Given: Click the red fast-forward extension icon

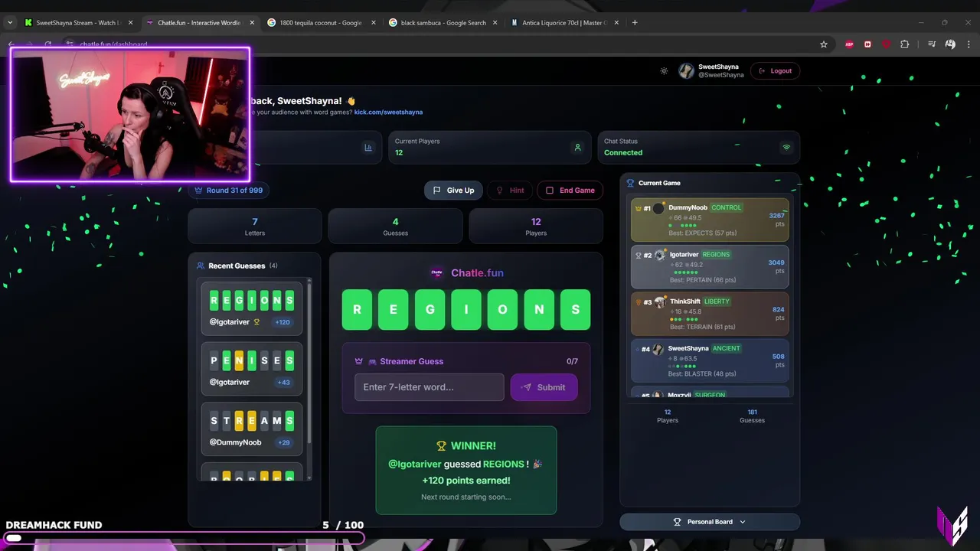Looking at the screenshot, I should 867,44.
